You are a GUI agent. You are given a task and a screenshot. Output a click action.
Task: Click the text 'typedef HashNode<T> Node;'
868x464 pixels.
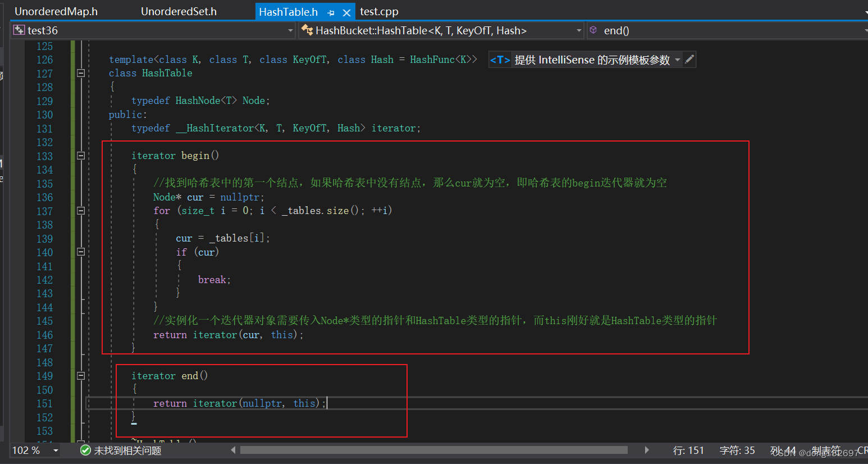pos(200,101)
